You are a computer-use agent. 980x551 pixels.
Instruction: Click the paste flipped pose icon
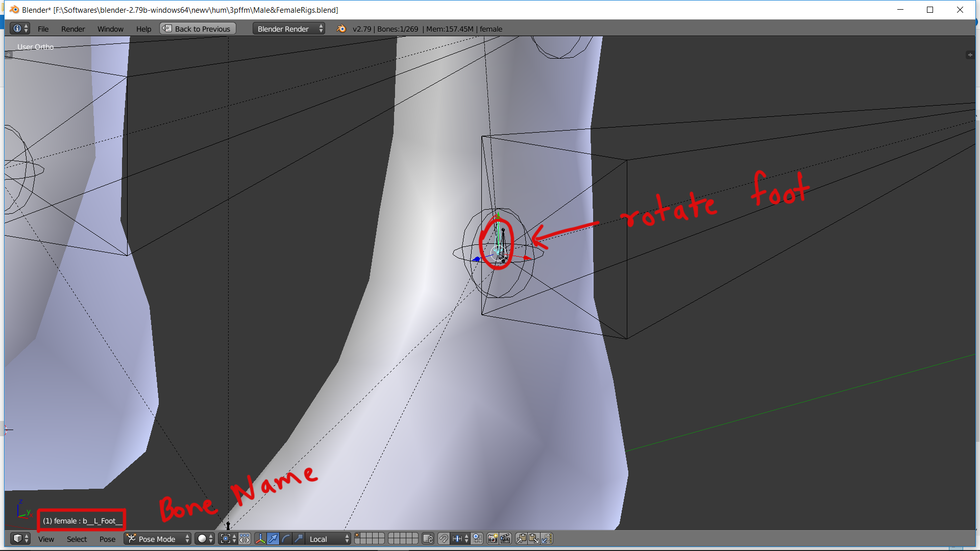[547, 539]
